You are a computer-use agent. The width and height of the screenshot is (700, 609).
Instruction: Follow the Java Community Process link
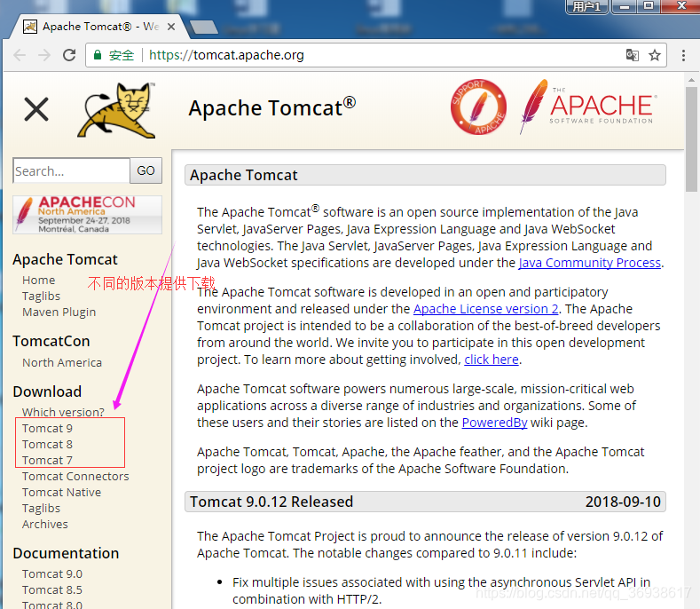coord(589,263)
